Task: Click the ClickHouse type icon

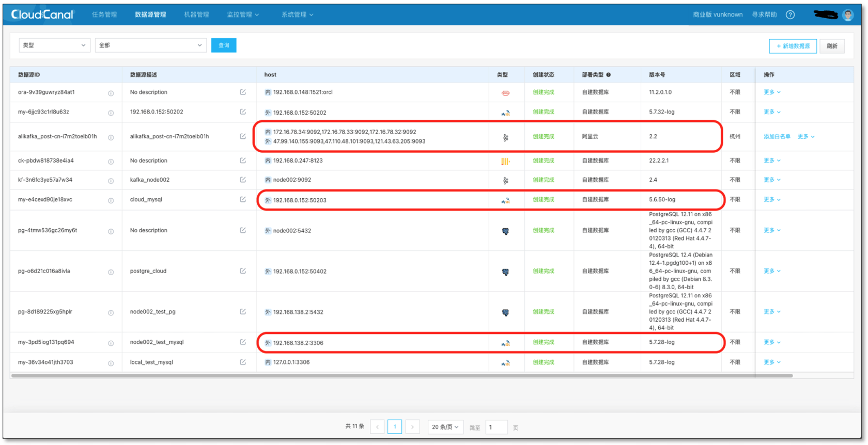Action: point(505,161)
